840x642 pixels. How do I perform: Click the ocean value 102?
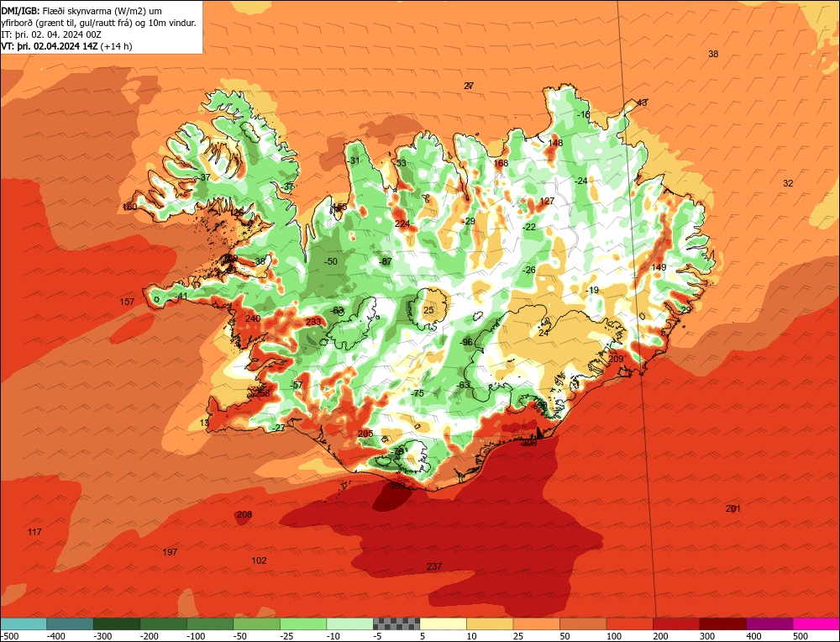(259, 560)
